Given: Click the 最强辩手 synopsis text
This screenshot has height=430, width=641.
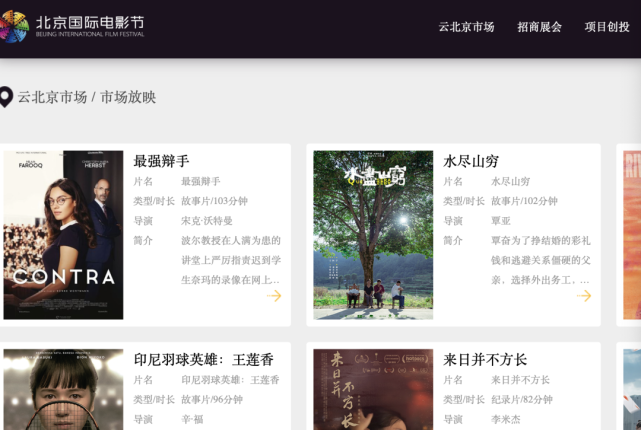Looking at the screenshot, I should click(231, 260).
